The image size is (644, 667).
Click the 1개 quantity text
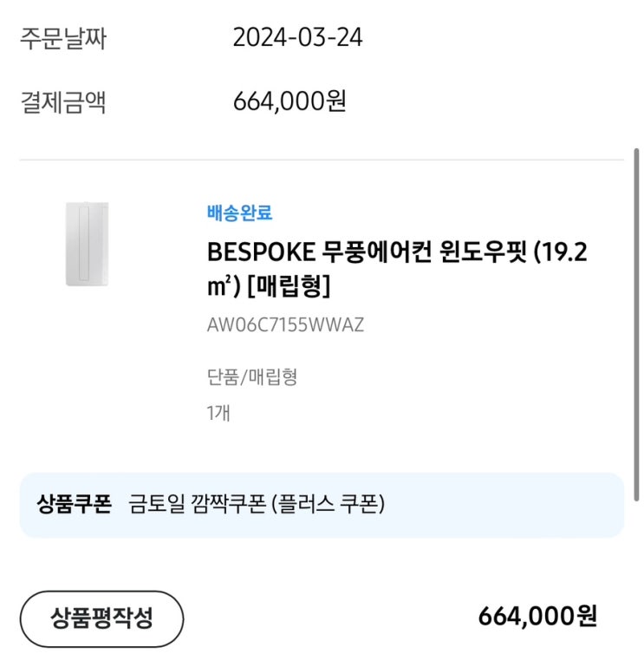[218, 414]
